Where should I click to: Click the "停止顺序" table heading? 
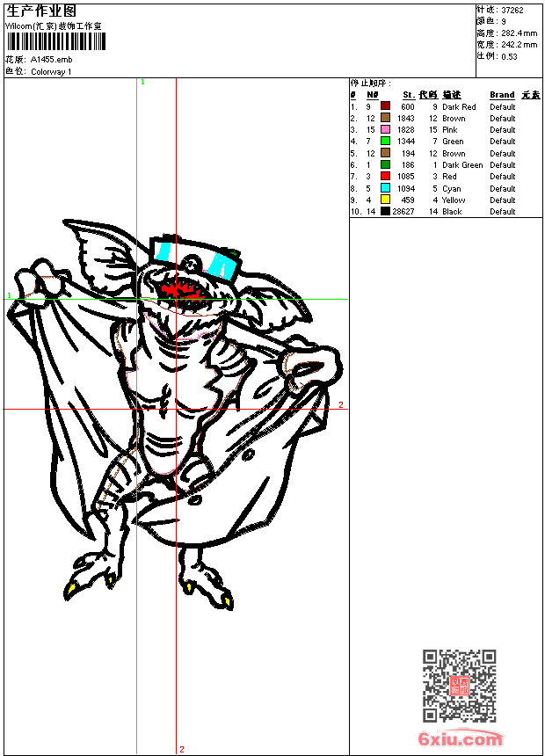pyautogui.click(x=371, y=84)
